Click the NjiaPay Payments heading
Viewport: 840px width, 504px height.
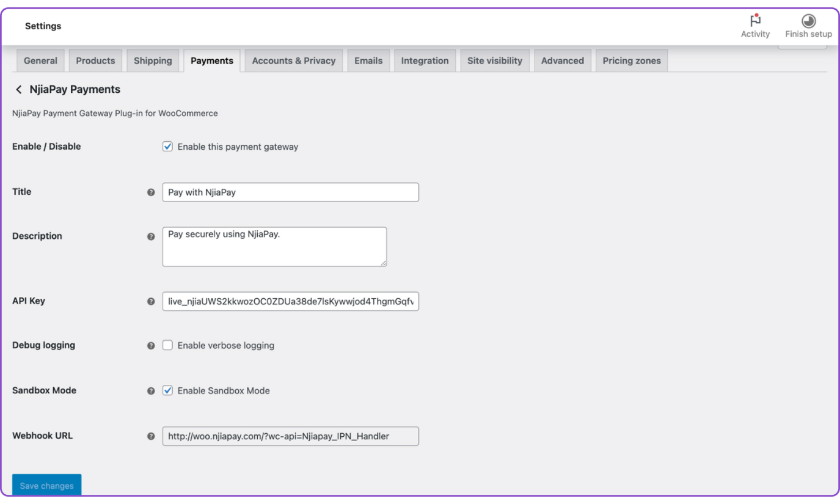click(75, 89)
